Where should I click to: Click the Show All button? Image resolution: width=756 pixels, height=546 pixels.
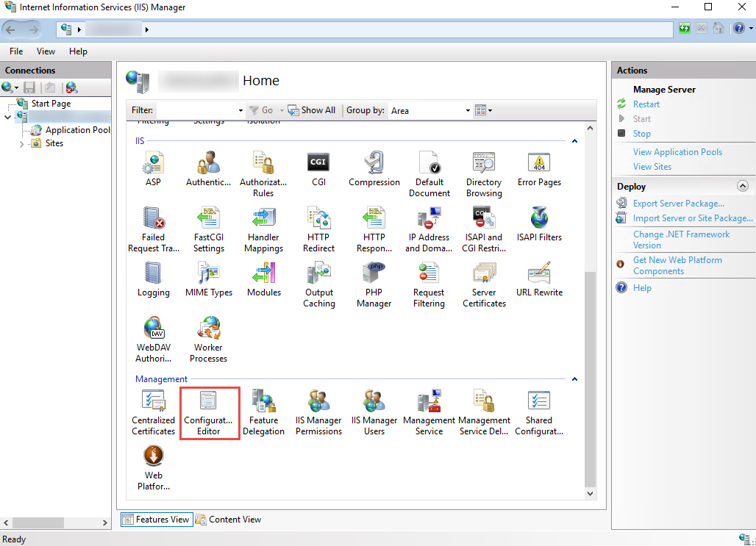tap(312, 110)
